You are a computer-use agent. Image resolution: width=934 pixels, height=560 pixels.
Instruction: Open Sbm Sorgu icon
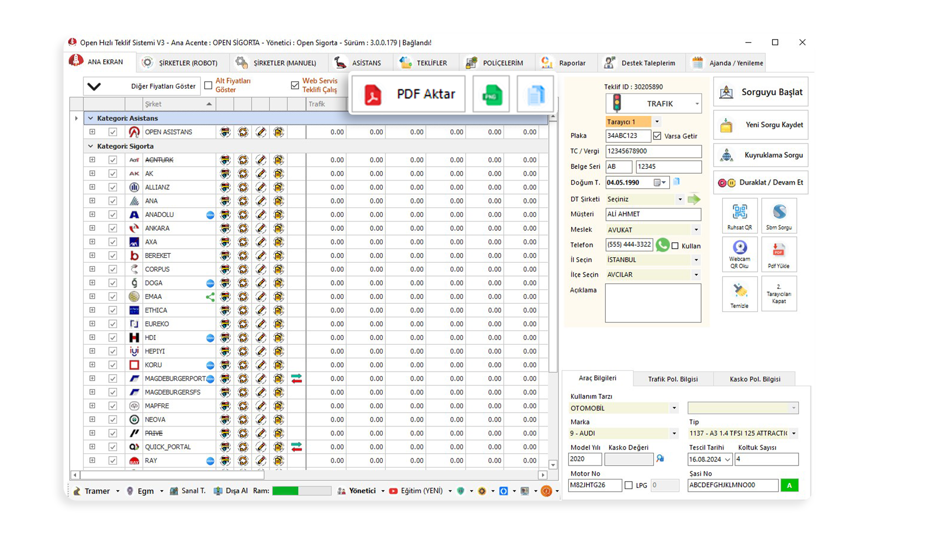779,216
